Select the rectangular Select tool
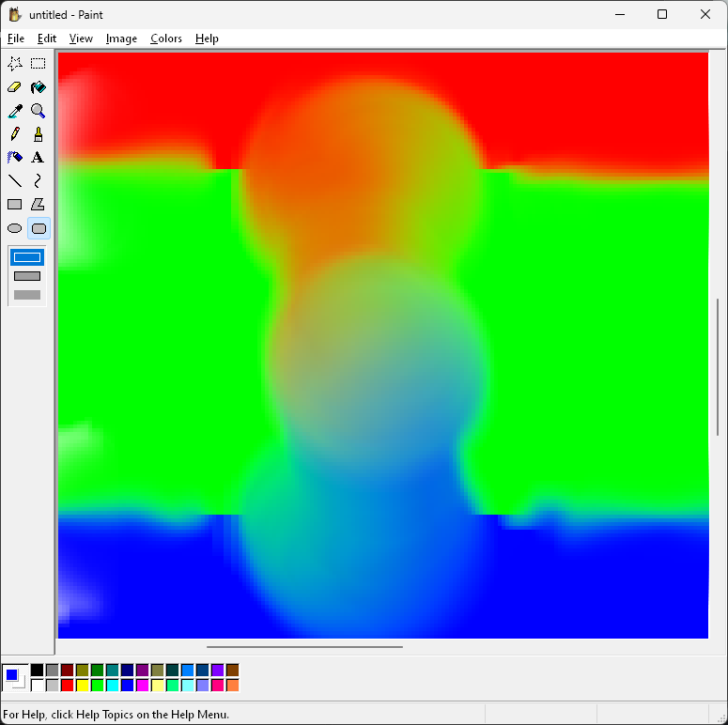Viewport: 728px width, 725px height. pos(39,64)
